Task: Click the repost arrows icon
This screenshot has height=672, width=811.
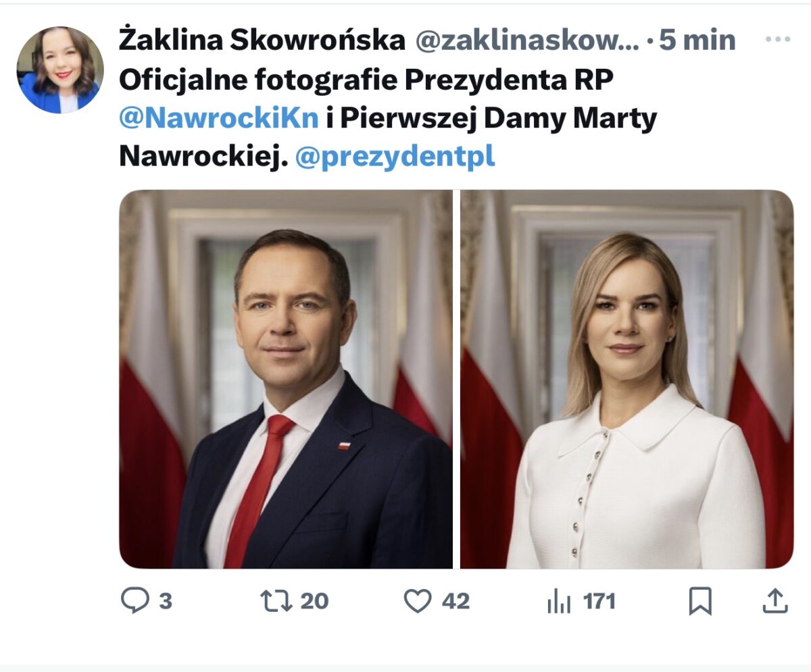Action: click(x=276, y=600)
